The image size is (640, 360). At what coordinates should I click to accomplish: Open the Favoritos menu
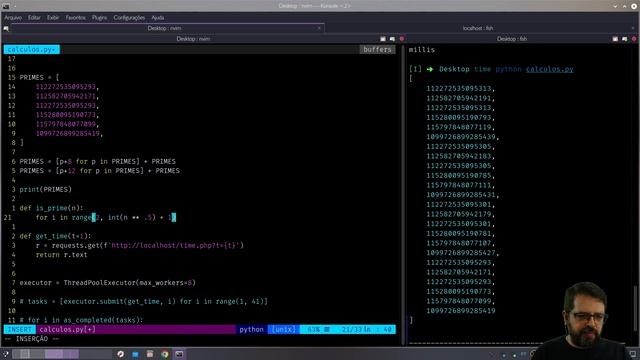coord(76,18)
